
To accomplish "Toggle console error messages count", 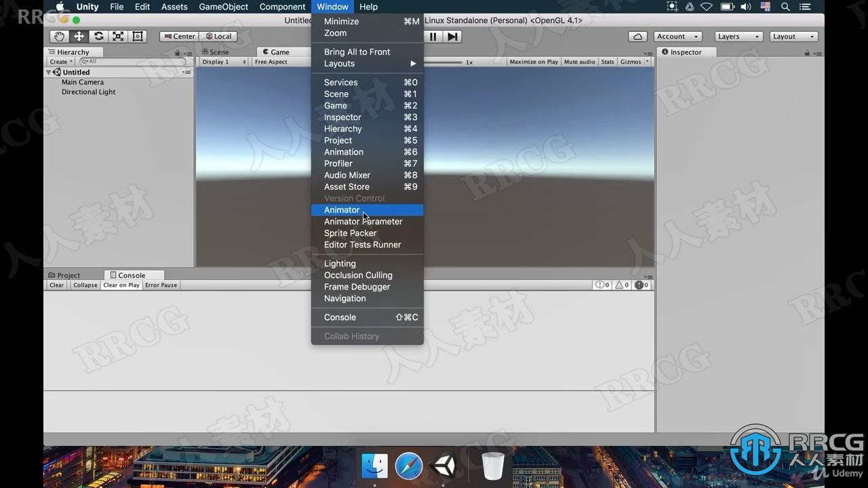I will click(642, 285).
